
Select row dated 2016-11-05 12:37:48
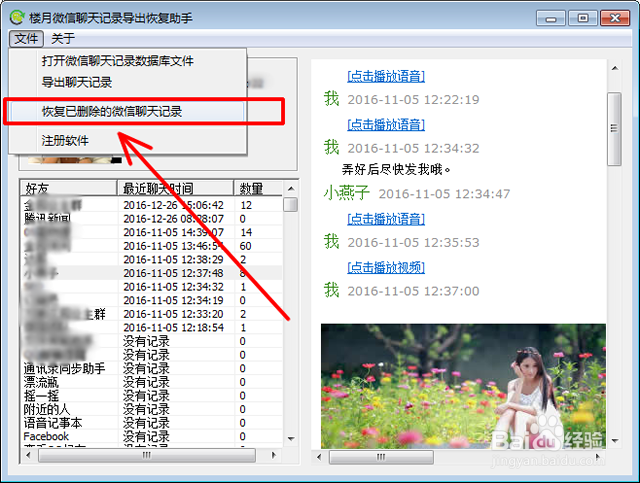pos(151,273)
